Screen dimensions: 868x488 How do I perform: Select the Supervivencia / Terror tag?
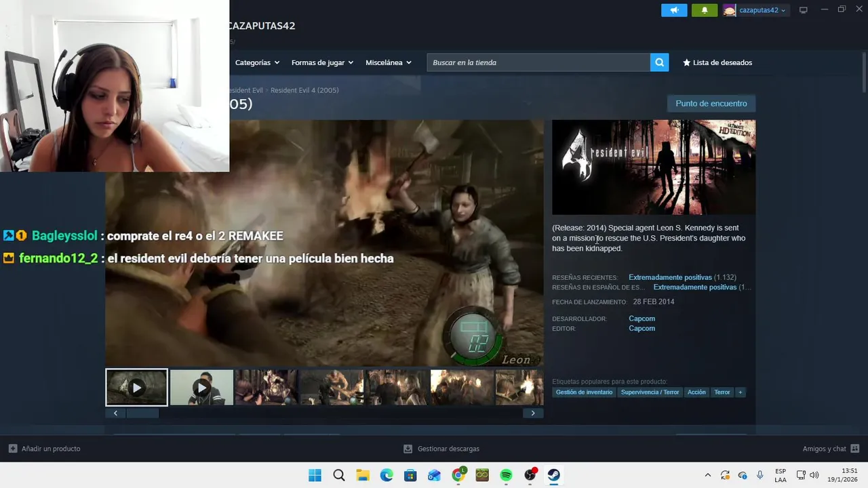point(650,392)
